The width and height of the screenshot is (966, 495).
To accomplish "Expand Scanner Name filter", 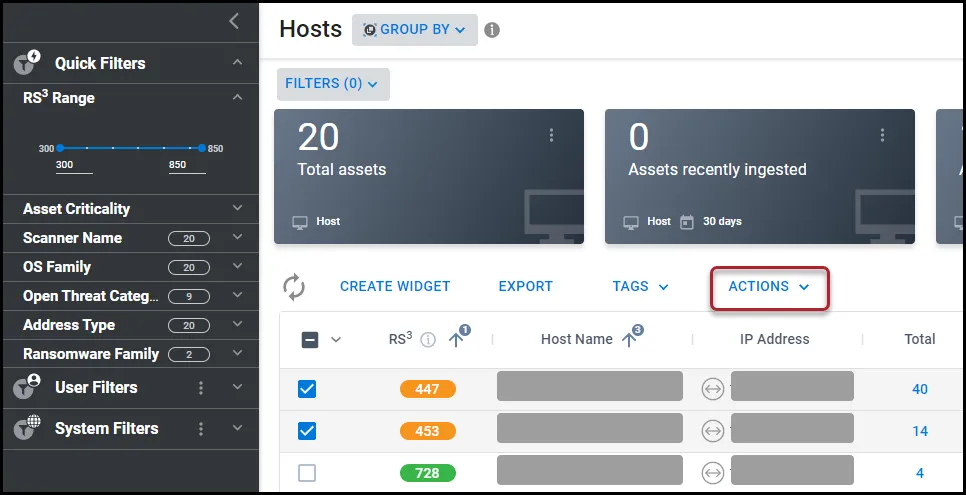I will click(237, 237).
